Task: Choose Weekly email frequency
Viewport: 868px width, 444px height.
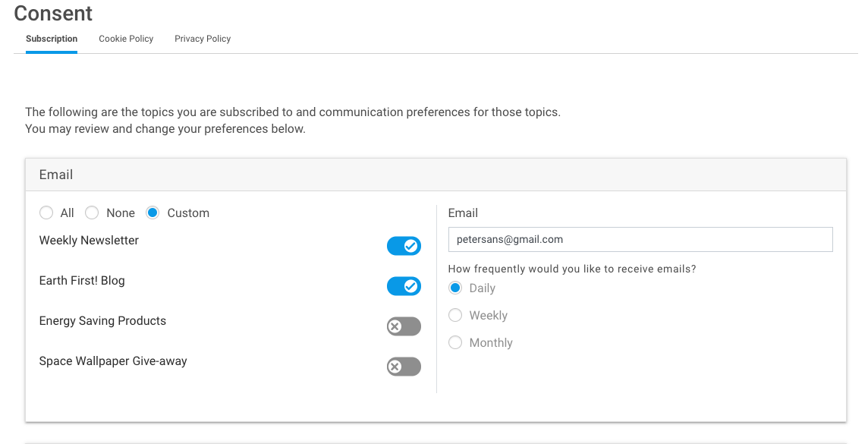Action: pyautogui.click(x=455, y=316)
